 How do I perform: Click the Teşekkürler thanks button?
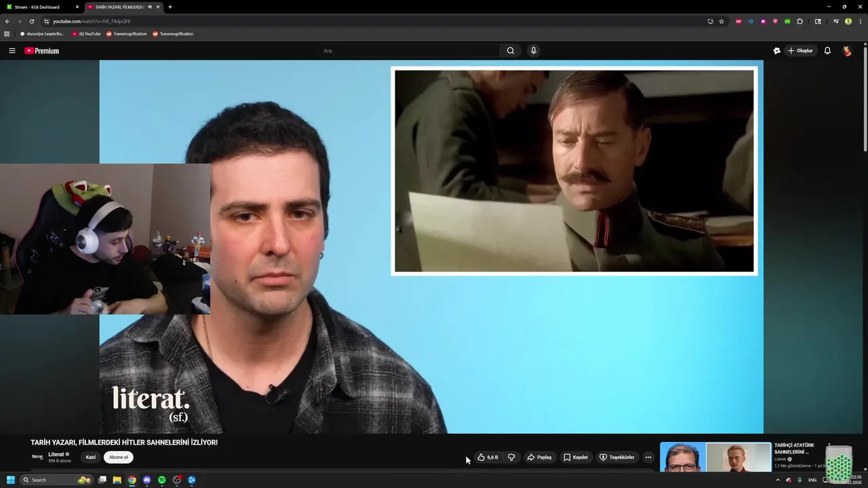point(616,457)
